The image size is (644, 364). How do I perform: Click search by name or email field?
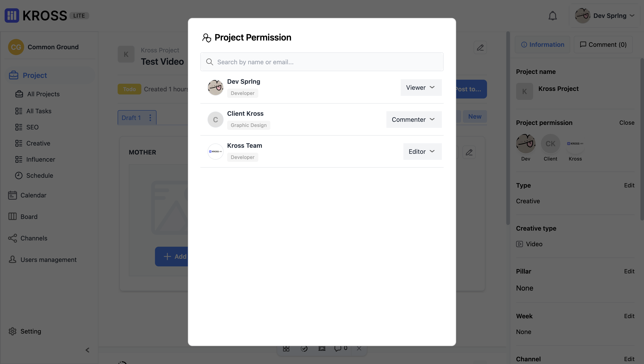click(x=322, y=62)
